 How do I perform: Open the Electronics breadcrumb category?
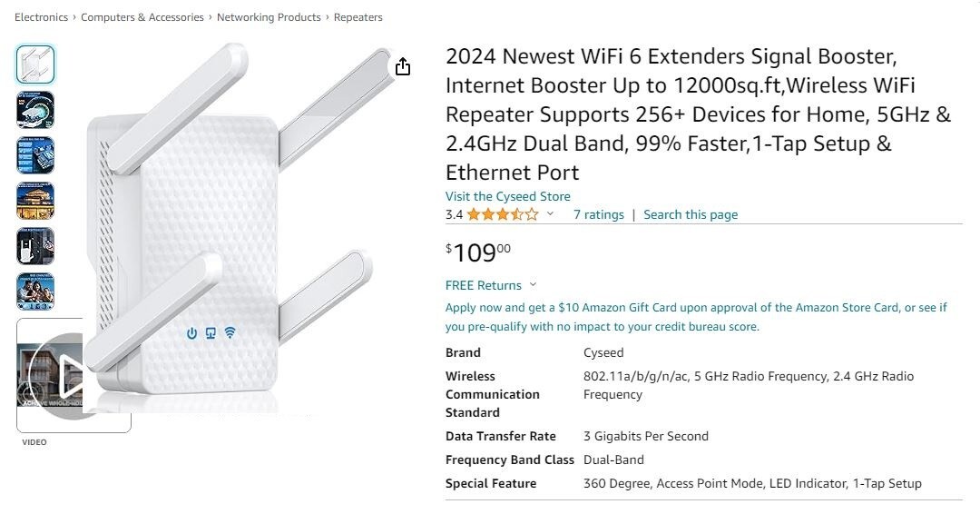point(41,17)
